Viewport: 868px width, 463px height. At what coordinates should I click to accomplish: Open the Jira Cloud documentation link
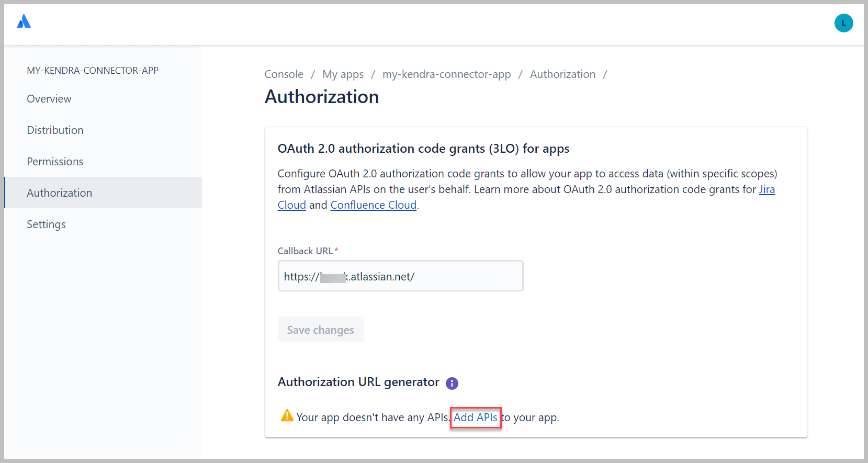(x=767, y=189)
